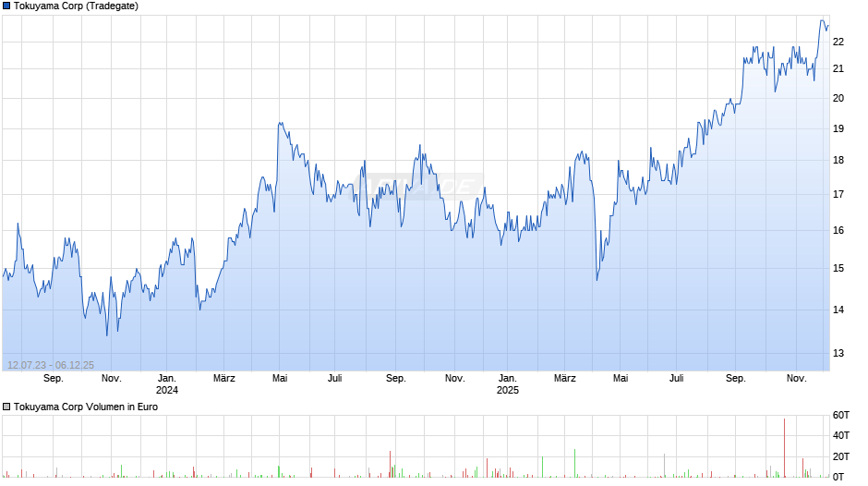868x486 pixels.
Task: Click the volume axis label 0T
Action: click(838, 477)
